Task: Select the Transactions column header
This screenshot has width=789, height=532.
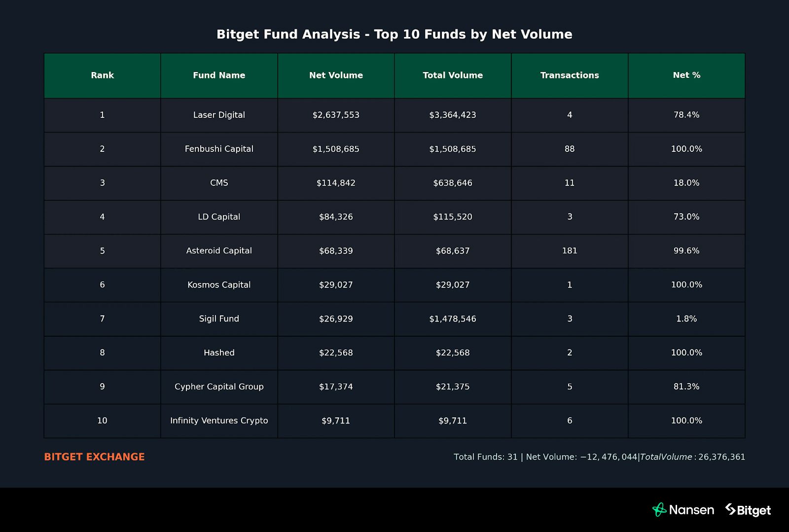Action: pyautogui.click(x=570, y=75)
